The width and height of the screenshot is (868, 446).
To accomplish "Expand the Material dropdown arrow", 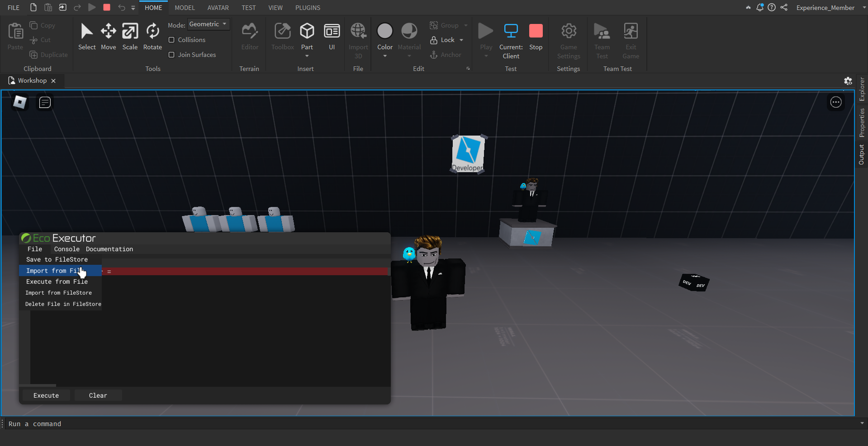I will pos(409,56).
